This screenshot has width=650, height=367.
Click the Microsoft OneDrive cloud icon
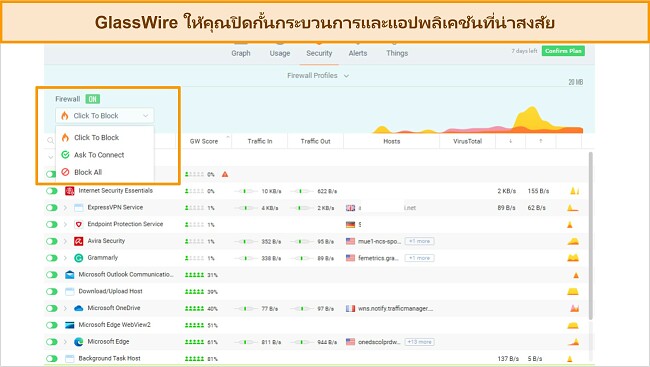coord(79,308)
